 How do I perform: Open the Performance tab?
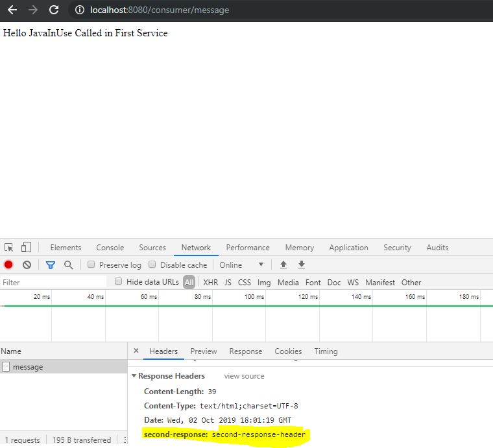[248, 248]
